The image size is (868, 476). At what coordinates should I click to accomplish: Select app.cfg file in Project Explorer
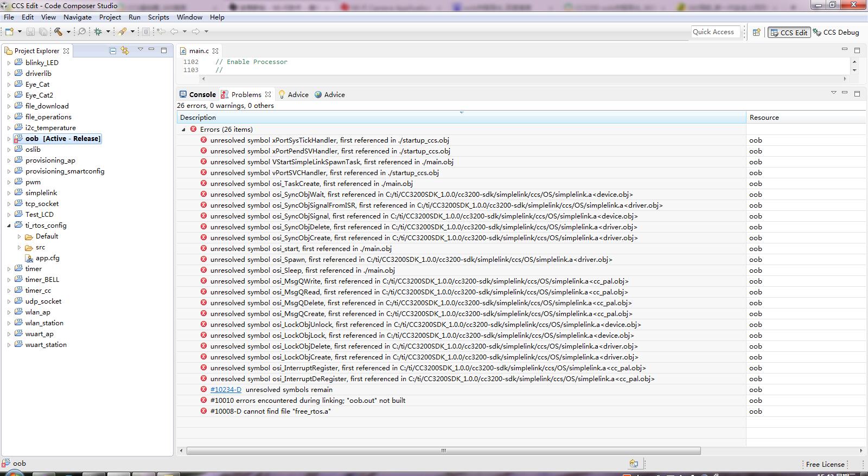click(42, 258)
